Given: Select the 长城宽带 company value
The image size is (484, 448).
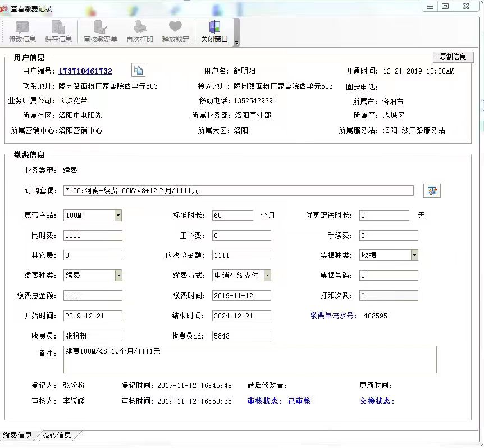Looking at the screenshot, I should [73, 100].
